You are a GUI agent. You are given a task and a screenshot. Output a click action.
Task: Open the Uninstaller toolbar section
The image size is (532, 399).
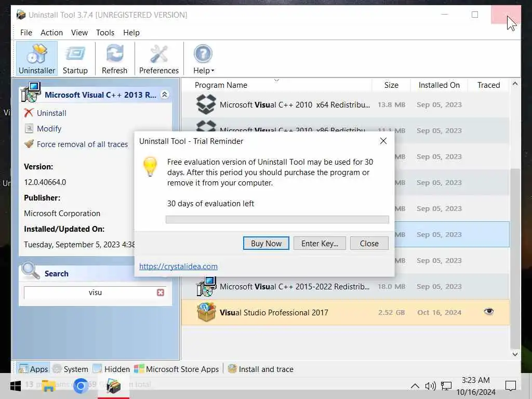[x=37, y=58]
